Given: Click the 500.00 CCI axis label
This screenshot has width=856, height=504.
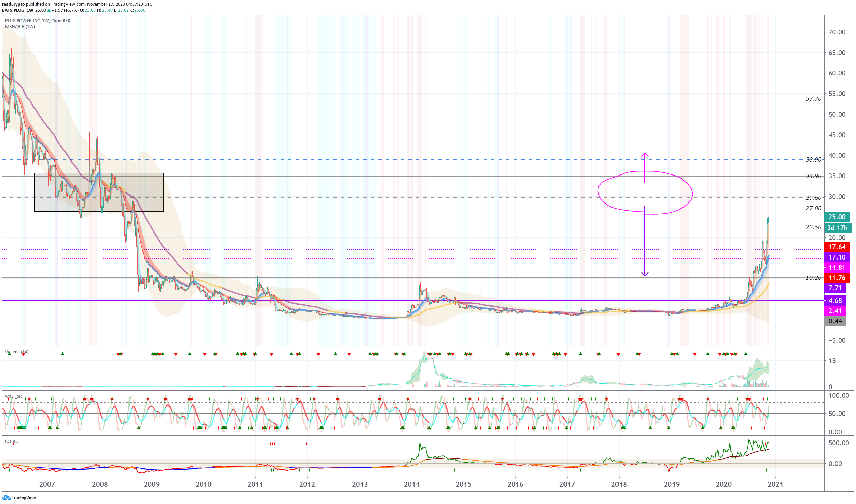Looking at the screenshot, I should tap(839, 443).
